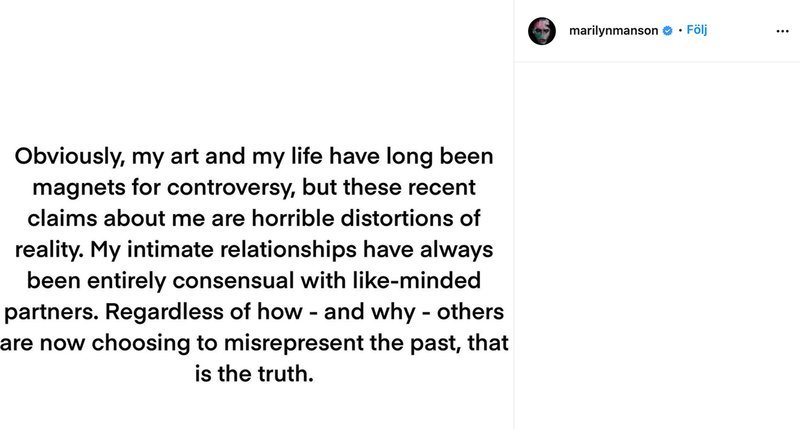The width and height of the screenshot is (800, 429).
Task: Click the word 'like-minded' in the post
Action: point(416,281)
